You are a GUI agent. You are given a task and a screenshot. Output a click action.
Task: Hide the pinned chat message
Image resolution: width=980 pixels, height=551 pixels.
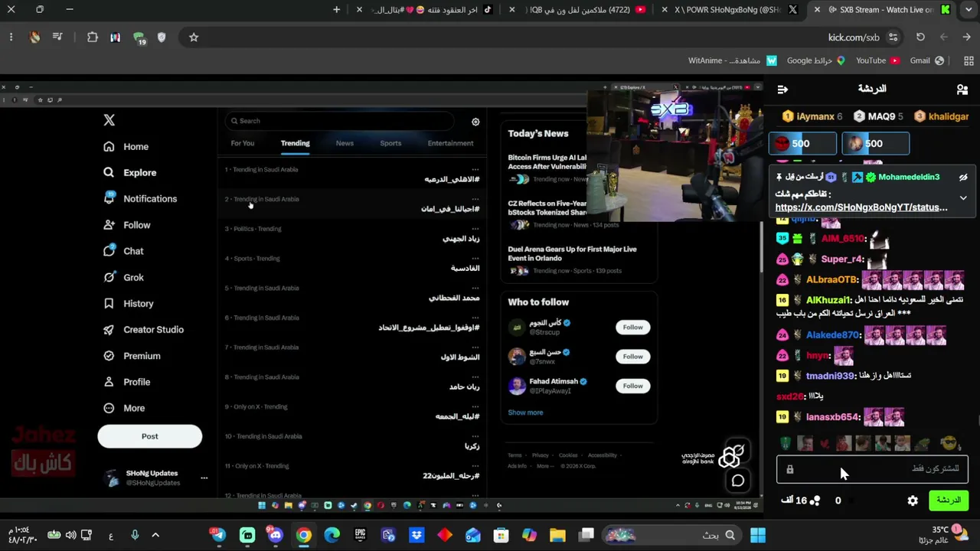tap(963, 178)
